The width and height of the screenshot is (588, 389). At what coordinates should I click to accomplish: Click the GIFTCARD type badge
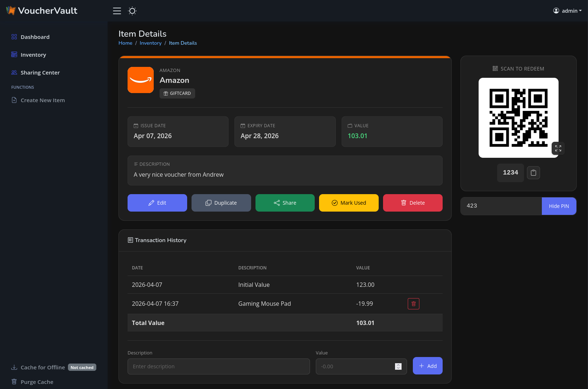coord(177,93)
